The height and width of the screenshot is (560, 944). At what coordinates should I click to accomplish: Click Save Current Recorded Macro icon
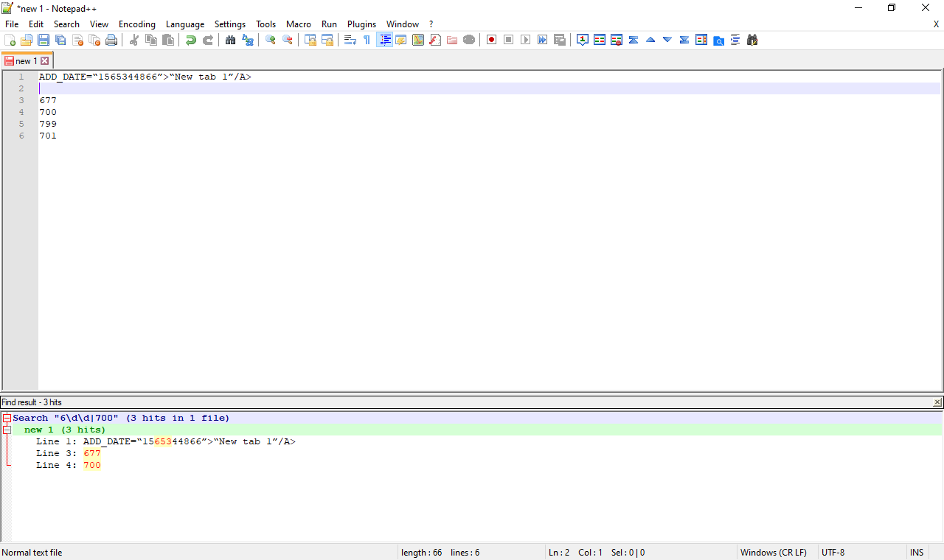click(x=560, y=40)
